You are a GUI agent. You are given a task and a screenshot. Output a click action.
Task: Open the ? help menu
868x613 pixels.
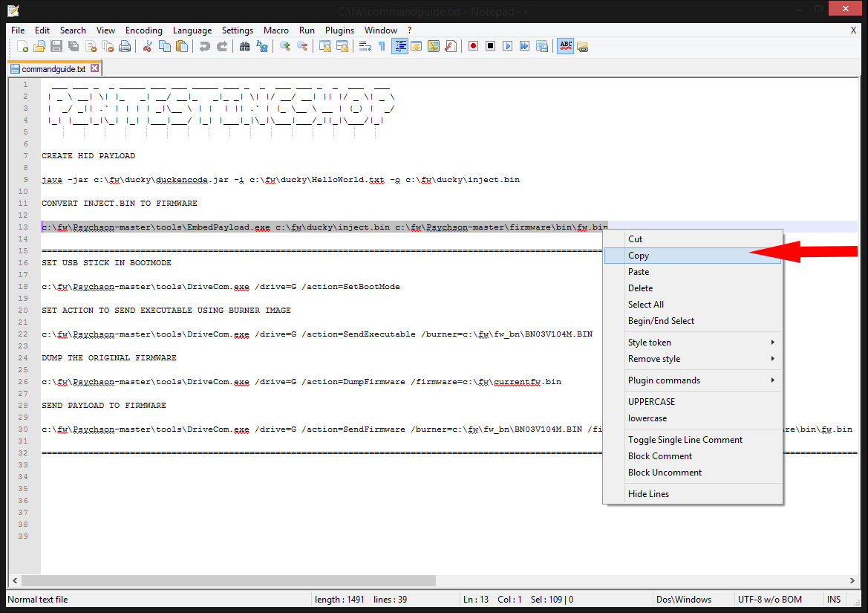pyautogui.click(x=410, y=30)
